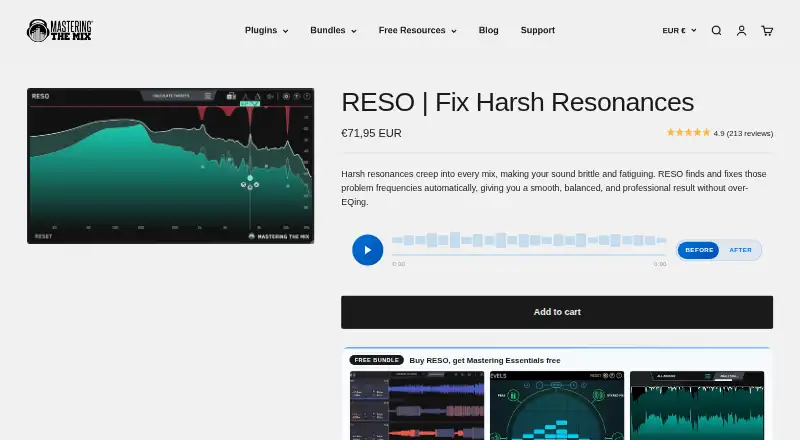Open the site search icon
Image resolution: width=800 pixels, height=440 pixels.
(716, 31)
